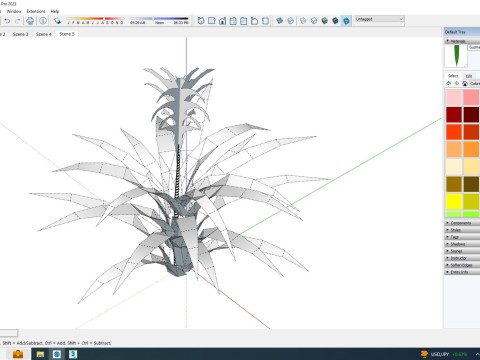Open the Extensions menu
This screenshot has height=360, width=480.
click(36, 11)
